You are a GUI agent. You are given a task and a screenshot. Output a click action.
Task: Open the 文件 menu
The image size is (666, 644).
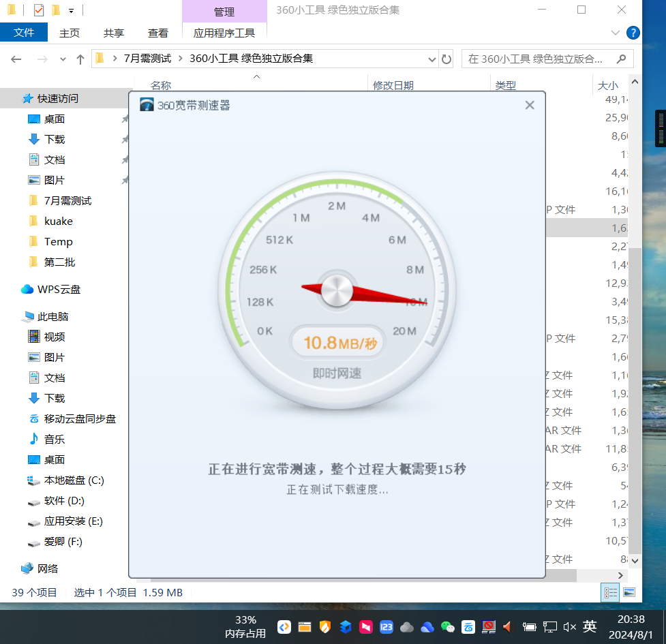(24, 33)
